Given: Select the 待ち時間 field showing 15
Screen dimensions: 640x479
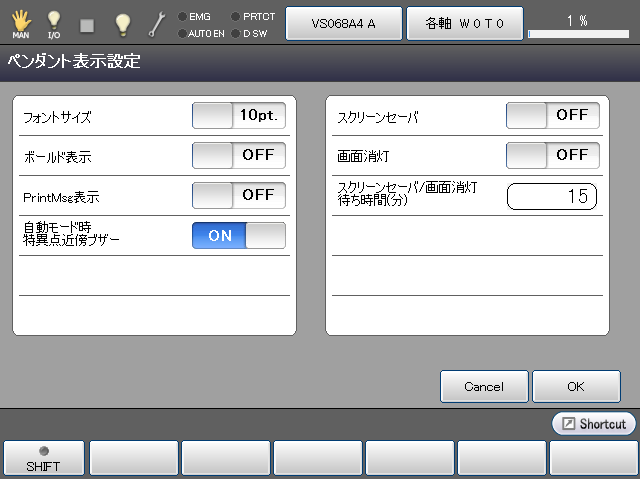Looking at the screenshot, I should (552, 196).
